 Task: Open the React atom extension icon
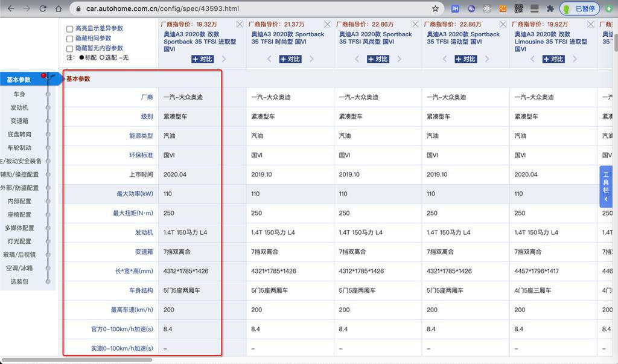click(487, 8)
